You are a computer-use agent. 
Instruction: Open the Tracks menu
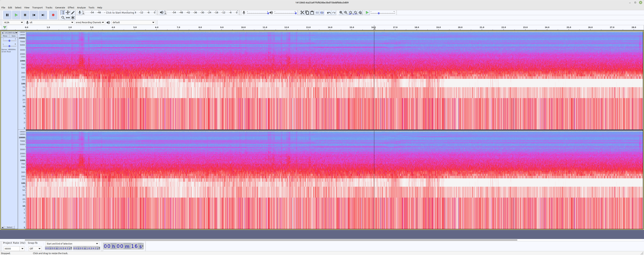click(x=49, y=7)
